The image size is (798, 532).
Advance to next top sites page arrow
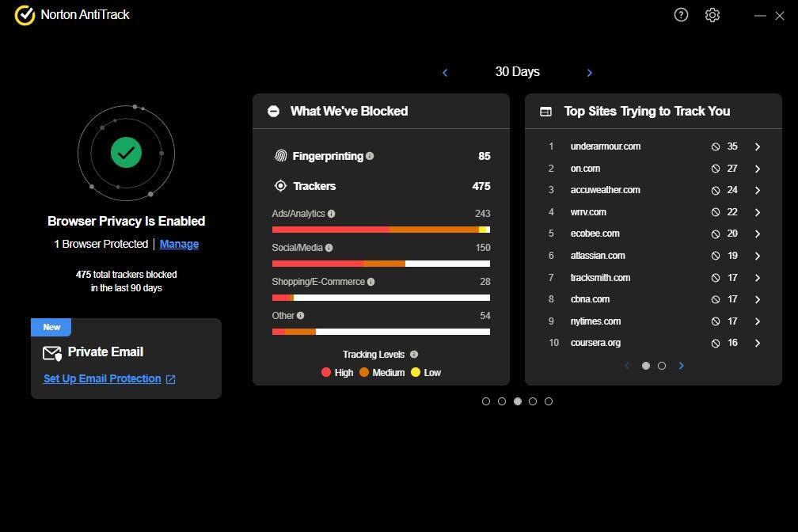point(681,366)
